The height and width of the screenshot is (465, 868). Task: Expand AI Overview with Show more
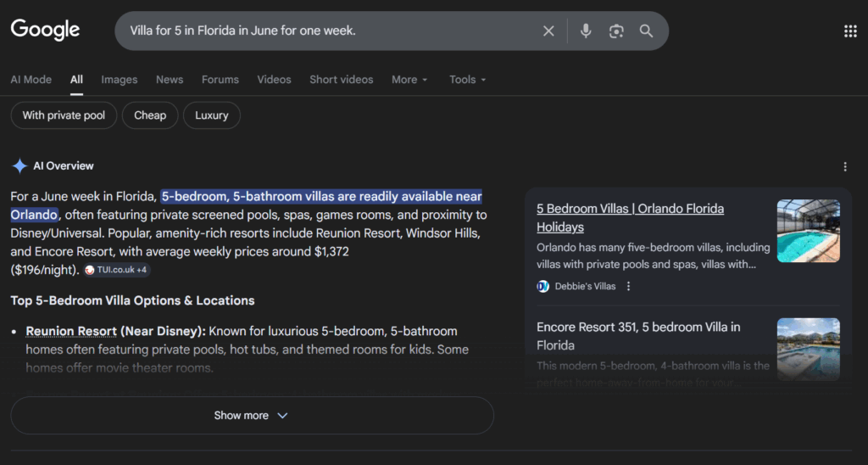coord(252,415)
